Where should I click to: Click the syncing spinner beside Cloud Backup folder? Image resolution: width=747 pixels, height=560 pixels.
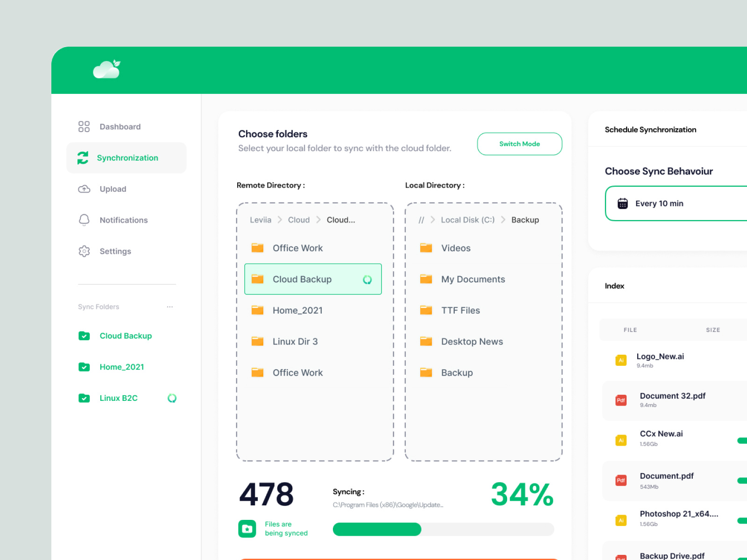click(x=367, y=279)
